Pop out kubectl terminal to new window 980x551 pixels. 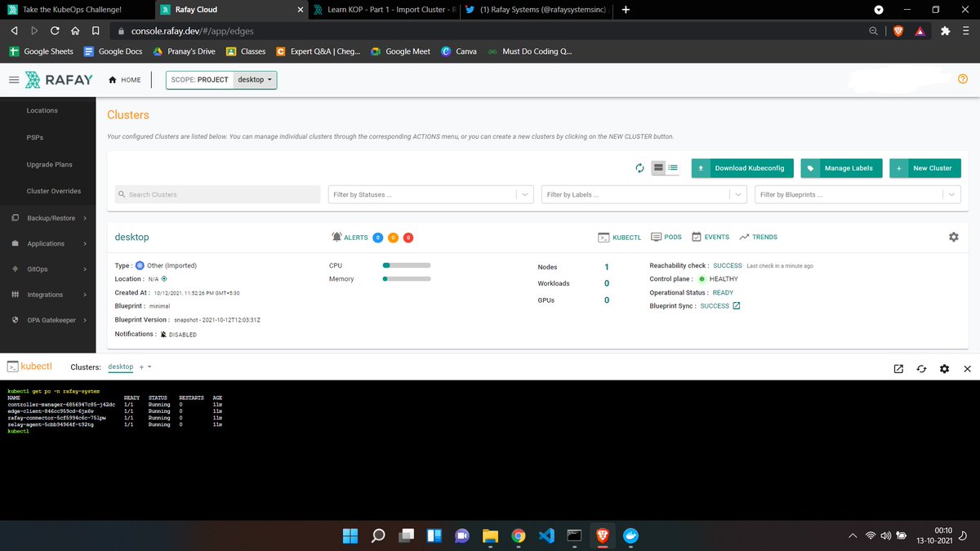[x=898, y=369]
